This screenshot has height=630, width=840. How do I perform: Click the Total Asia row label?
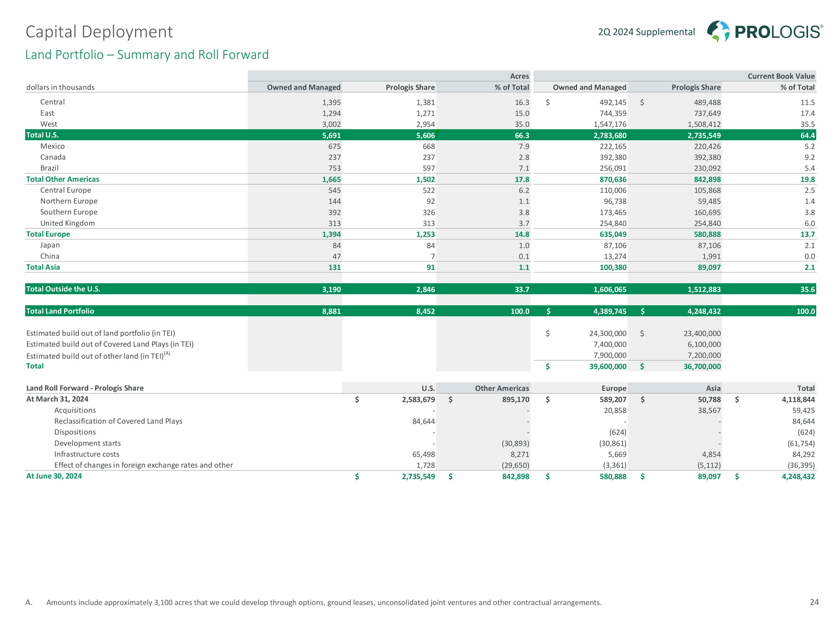[x=43, y=267]
